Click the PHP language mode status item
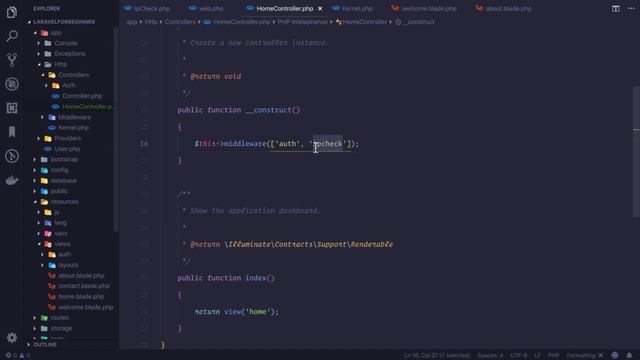Screen dimensions: 640x360 [x=553, y=356]
